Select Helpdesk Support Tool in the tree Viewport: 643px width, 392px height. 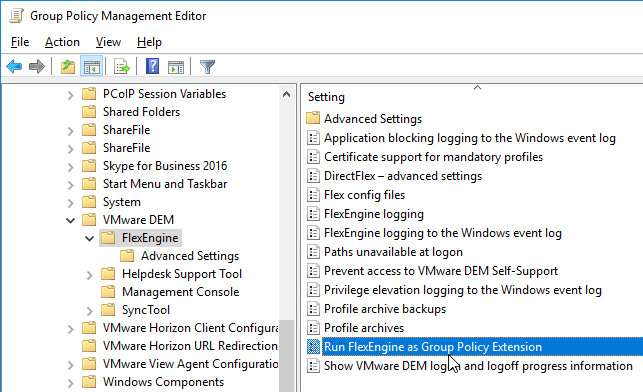[x=182, y=274]
